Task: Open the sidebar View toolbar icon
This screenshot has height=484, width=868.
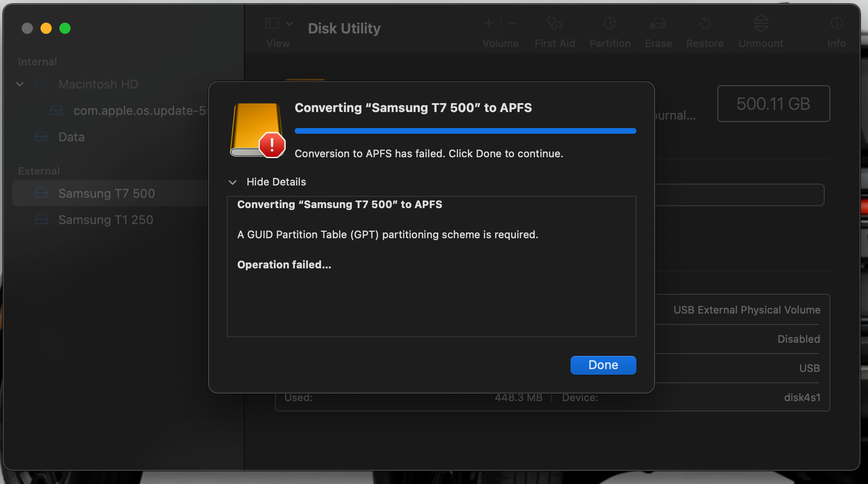Action: click(x=272, y=23)
